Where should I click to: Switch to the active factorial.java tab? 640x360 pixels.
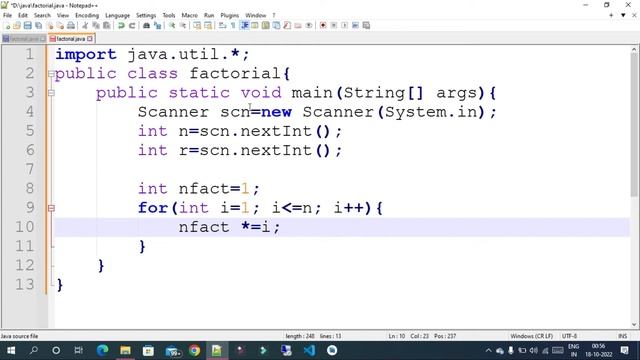pyautogui.click(x=71, y=39)
